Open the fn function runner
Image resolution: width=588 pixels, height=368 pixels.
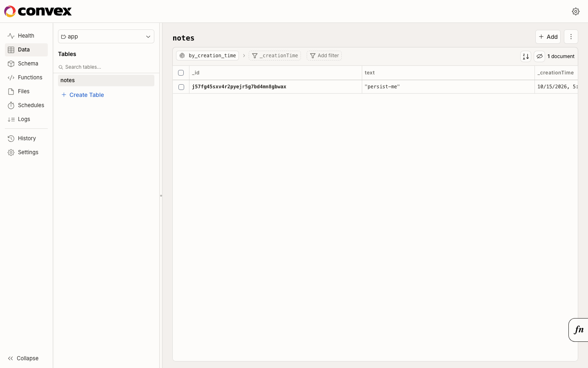pos(579,330)
